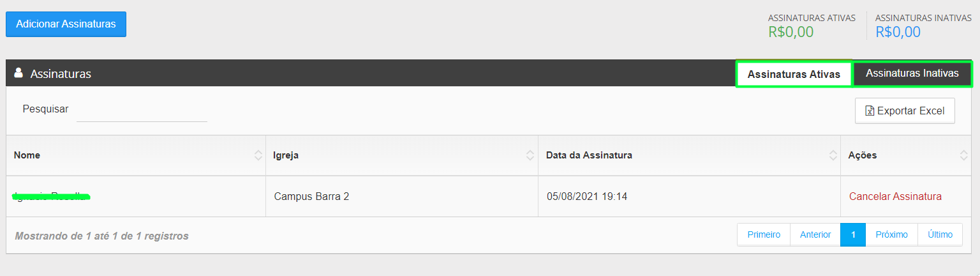980x276 pixels.
Task: Sort by Igreja column arrows
Action: 530,155
